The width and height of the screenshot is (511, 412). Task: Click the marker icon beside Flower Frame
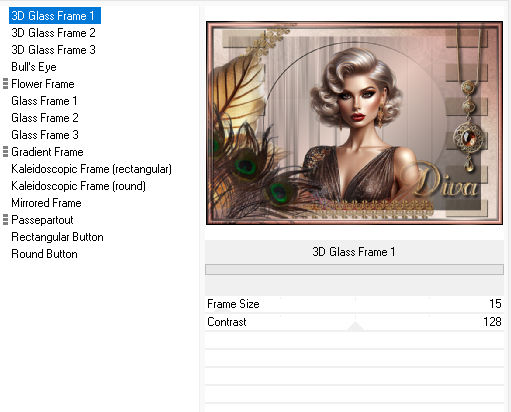5,84
